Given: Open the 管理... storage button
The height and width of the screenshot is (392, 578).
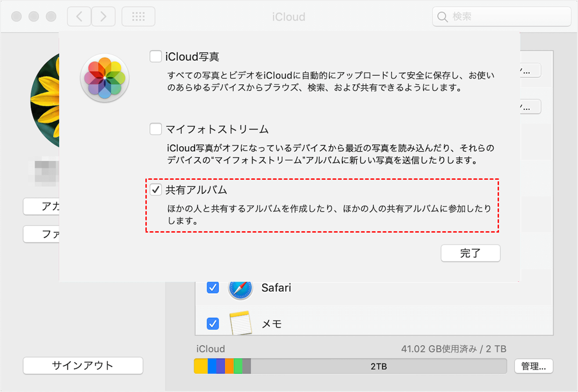Looking at the screenshot, I should [x=533, y=366].
